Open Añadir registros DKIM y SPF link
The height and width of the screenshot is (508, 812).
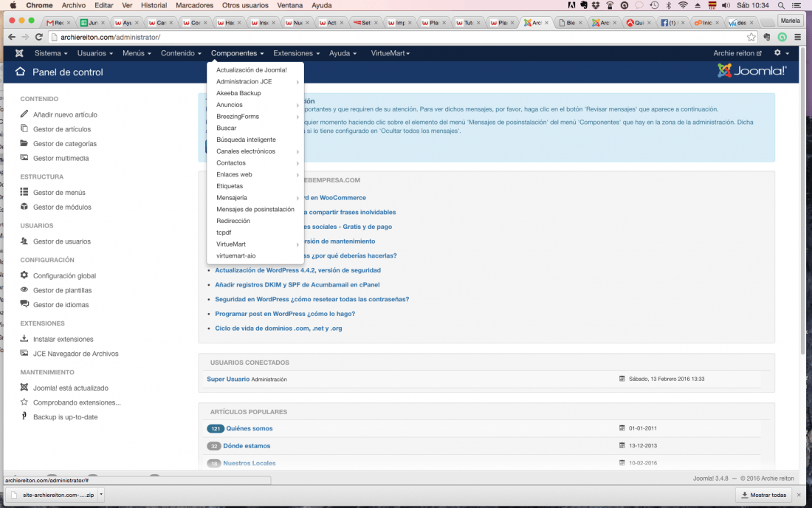pyautogui.click(x=297, y=284)
